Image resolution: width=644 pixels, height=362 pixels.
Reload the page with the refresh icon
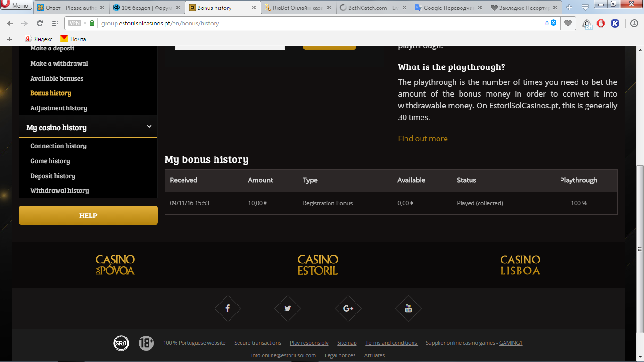[x=40, y=23]
